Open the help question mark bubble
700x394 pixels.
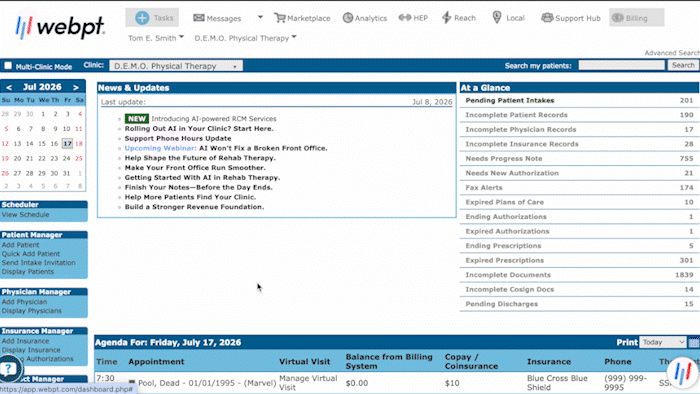(9, 369)
